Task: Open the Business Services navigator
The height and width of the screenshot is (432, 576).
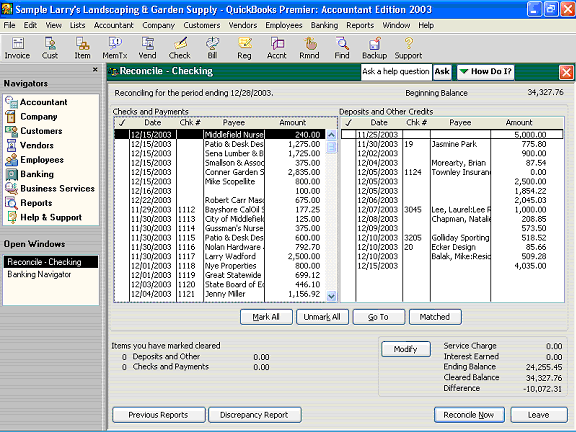Action: pos(50,188)
